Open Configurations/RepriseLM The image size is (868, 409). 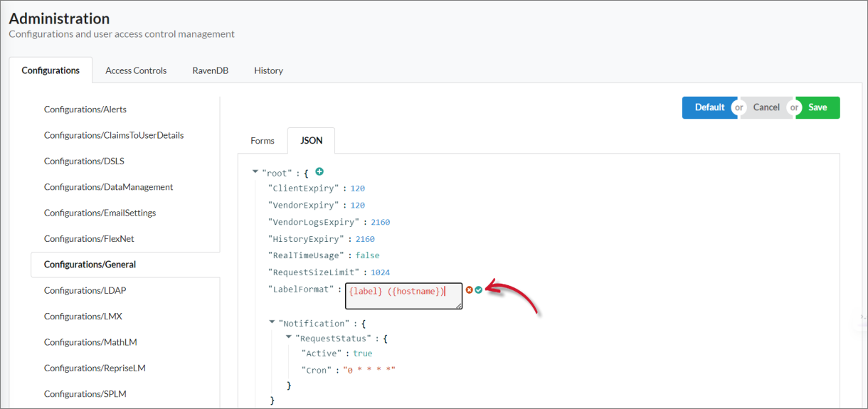(x=95, y=368)
